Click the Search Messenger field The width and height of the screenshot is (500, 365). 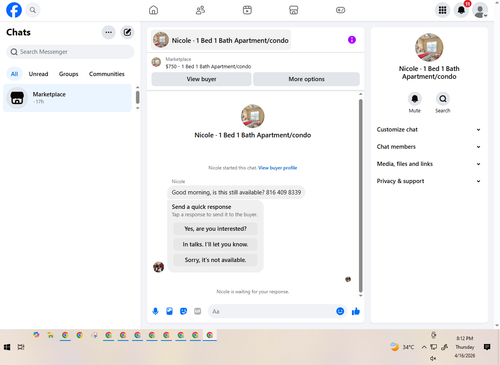coord(70,52)
